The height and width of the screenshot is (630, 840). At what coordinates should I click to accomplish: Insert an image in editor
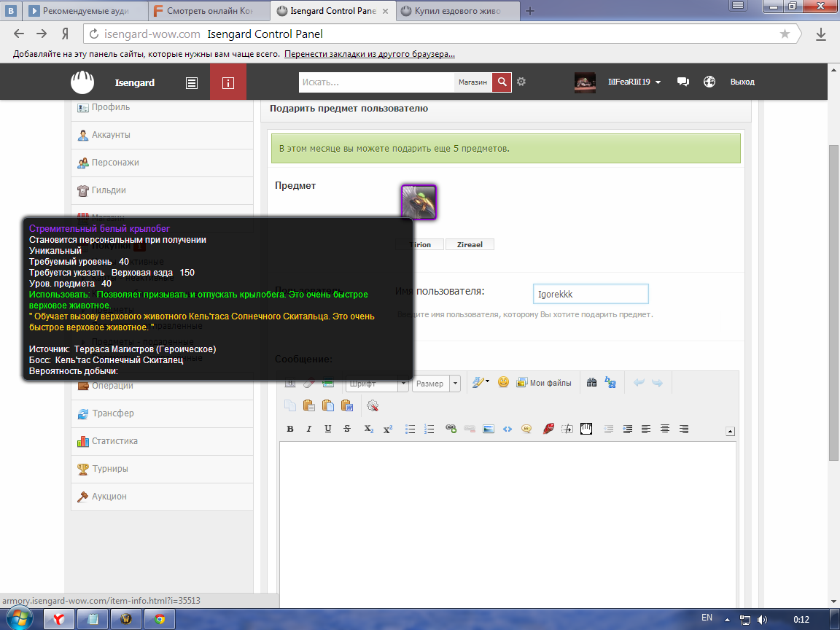coord(489,429)
